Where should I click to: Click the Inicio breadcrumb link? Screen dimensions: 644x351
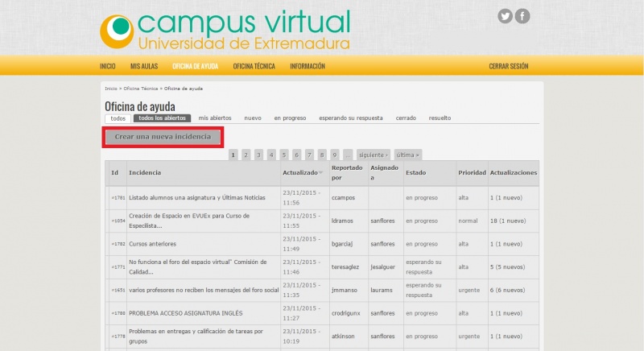pyautogui.click(x=110, y=88)
